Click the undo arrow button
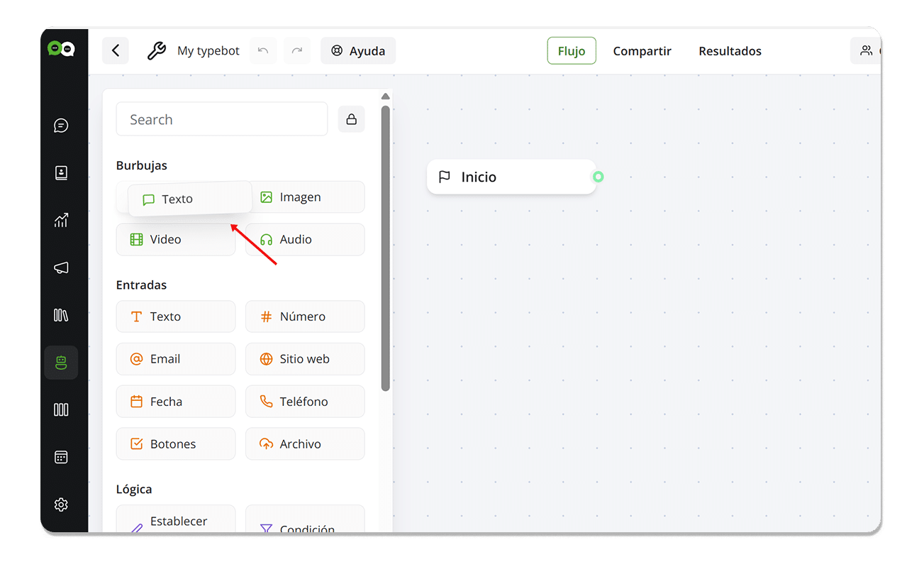The height and width of the screenshot is (567, 924). 263,51
